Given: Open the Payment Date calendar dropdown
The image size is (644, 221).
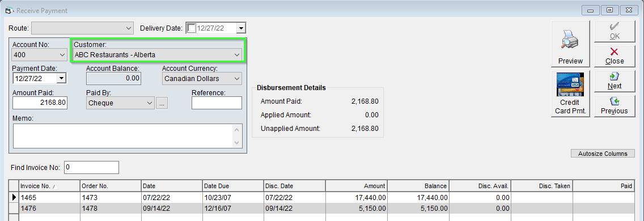Looking at the screenshot, I should (x=62, y=78).
